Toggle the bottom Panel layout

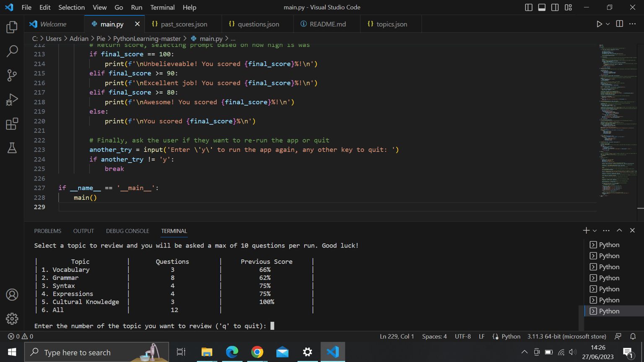point(542,7)
